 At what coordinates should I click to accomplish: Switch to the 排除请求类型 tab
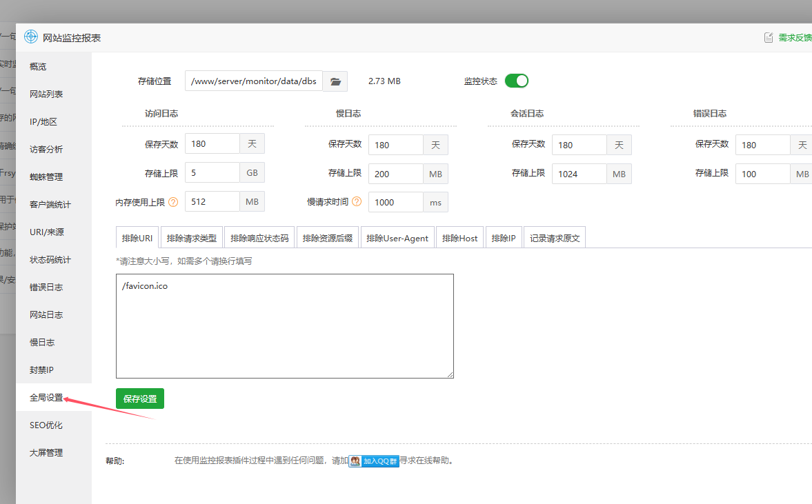192,237
